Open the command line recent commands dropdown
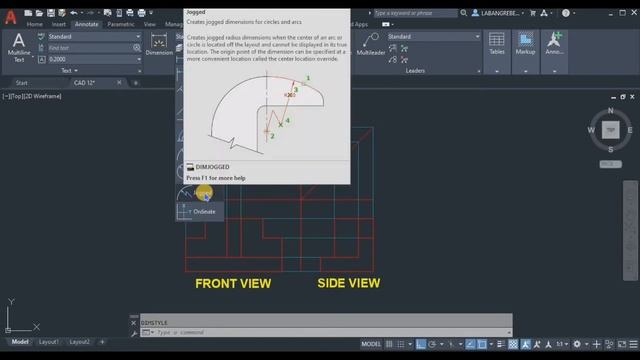The image size is (640, 360). [x=147, y=332]
